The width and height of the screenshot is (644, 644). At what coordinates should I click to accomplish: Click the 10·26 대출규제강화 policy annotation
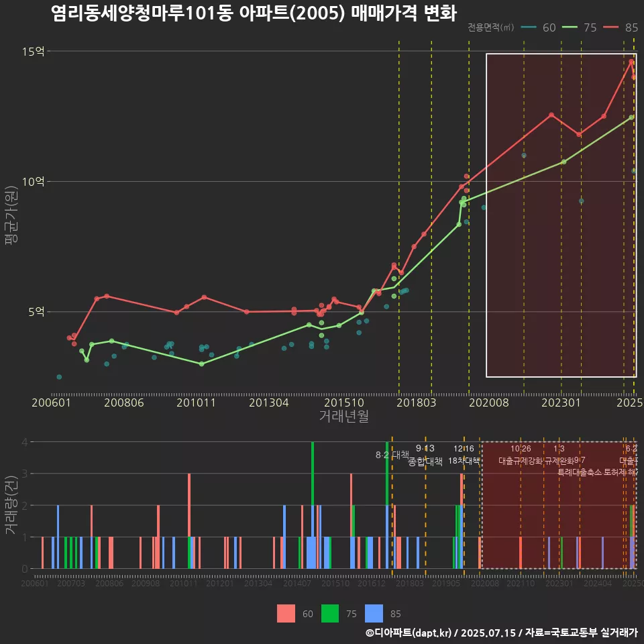tap(521, 455)
